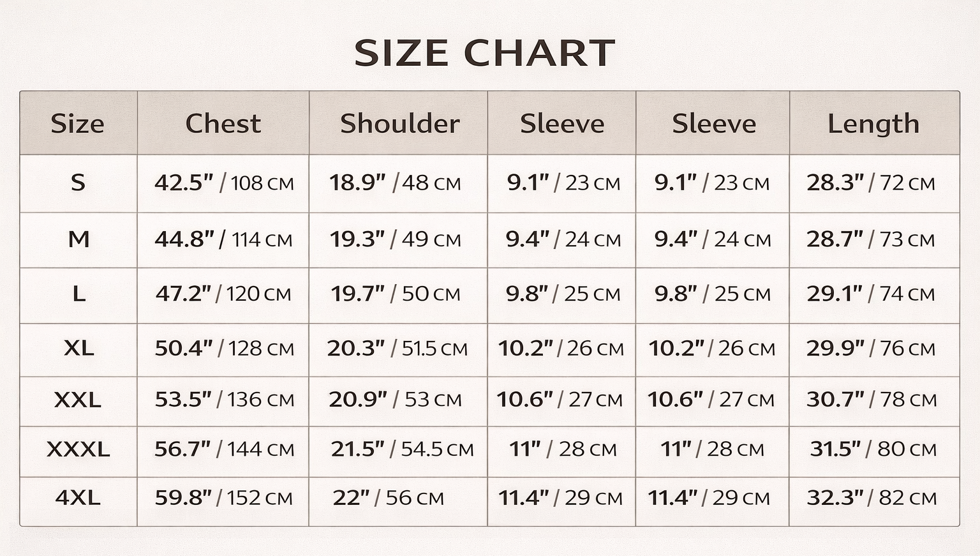Click the Length column header
Viewport: 980px width, 556px height.
873,123
